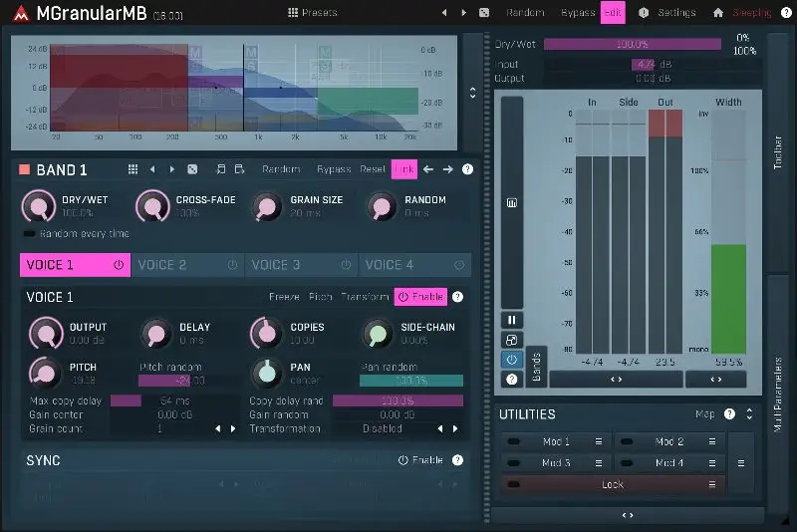Toggle Voice 1 Enable button
797x532 pixels.
point(420,297)
